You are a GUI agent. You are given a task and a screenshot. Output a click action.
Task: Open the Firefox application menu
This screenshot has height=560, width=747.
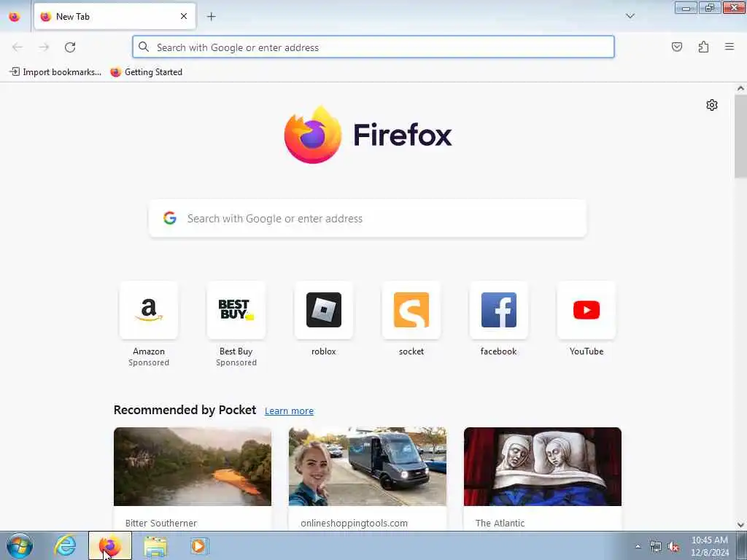729,47
